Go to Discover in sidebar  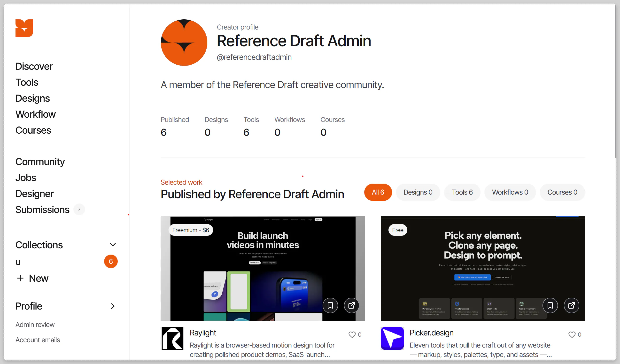[34, 66]
